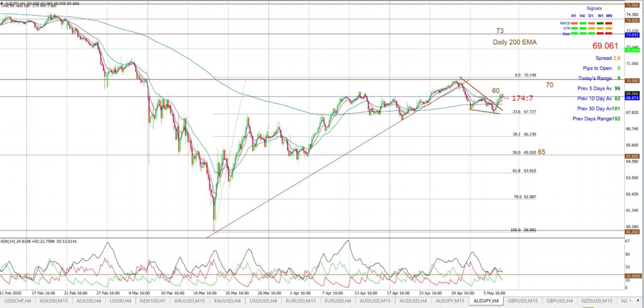Click the Prev Days Range line

pyautogui.click(x=597, y=119)
